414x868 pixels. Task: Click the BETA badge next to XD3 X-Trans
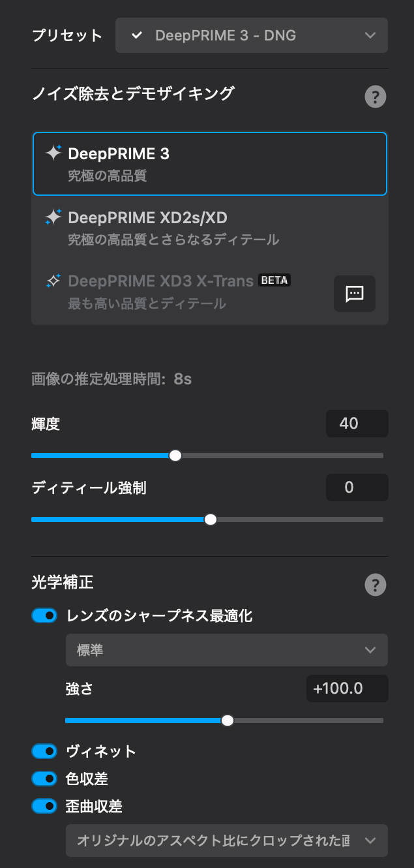pyautogui.click(x=274, y=280)
